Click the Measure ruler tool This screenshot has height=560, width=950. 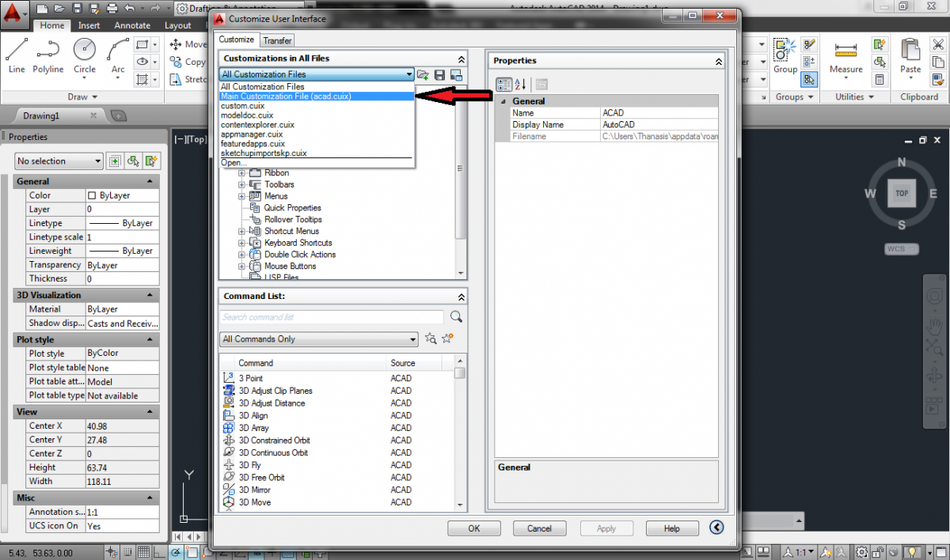[846, 55]
